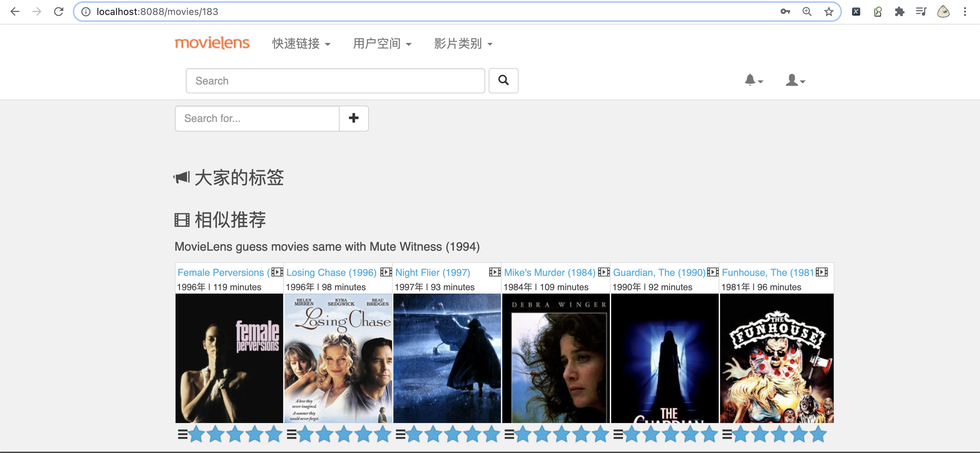Open Female Perversions title link
The width and height of the screenshot is (980, 453).
(223, 272)
